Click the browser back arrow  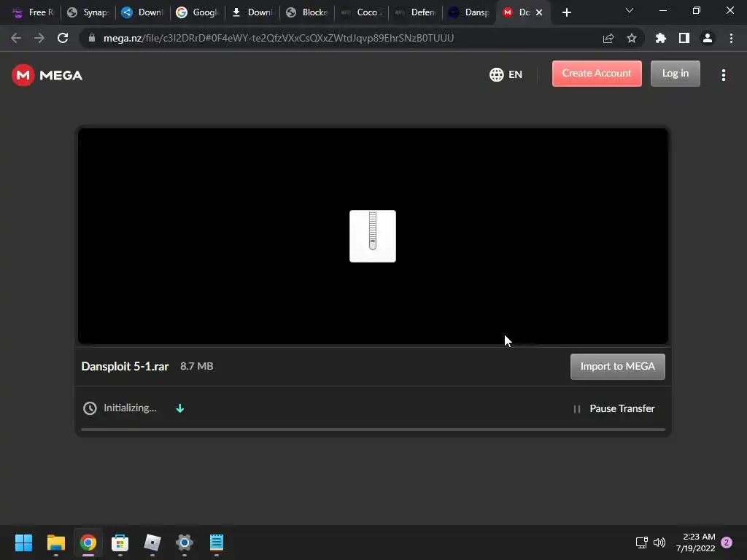16,38
